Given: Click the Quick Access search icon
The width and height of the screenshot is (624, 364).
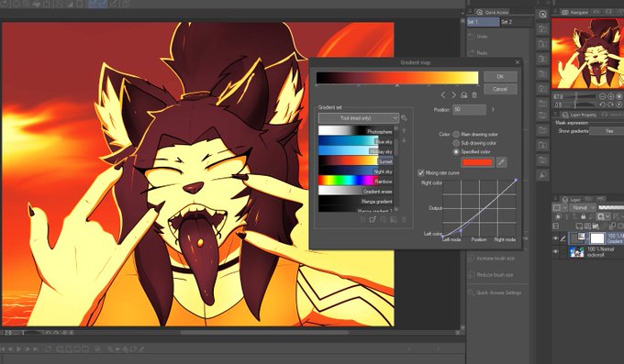Looking at the screenshot, I should (480, 12).
